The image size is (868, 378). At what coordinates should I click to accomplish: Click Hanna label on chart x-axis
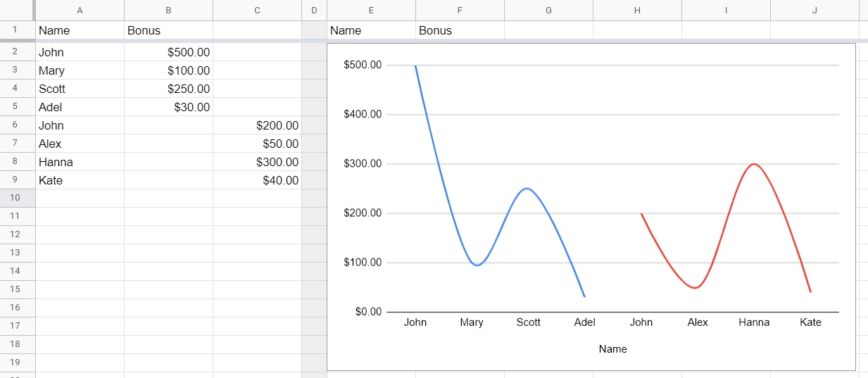click(754, 322)
